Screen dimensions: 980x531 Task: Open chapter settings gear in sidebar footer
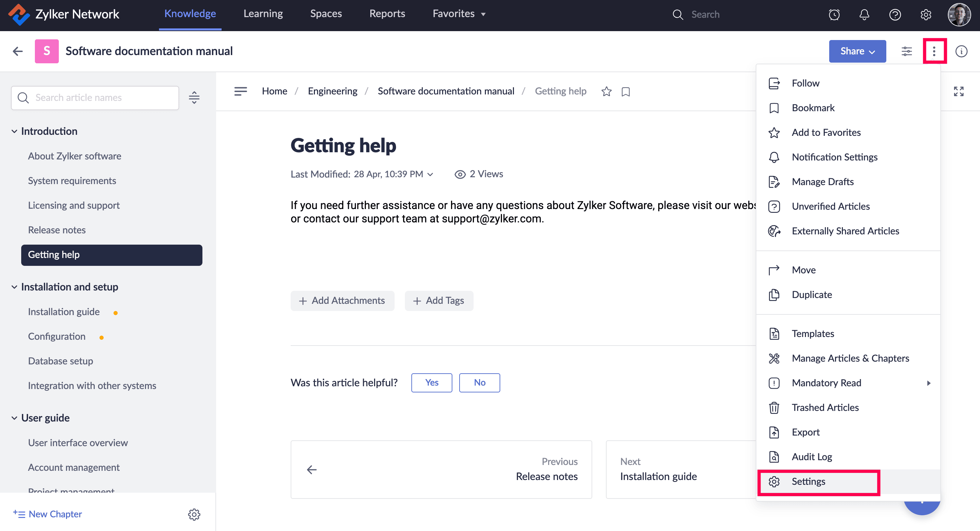[x=194, y=514]
